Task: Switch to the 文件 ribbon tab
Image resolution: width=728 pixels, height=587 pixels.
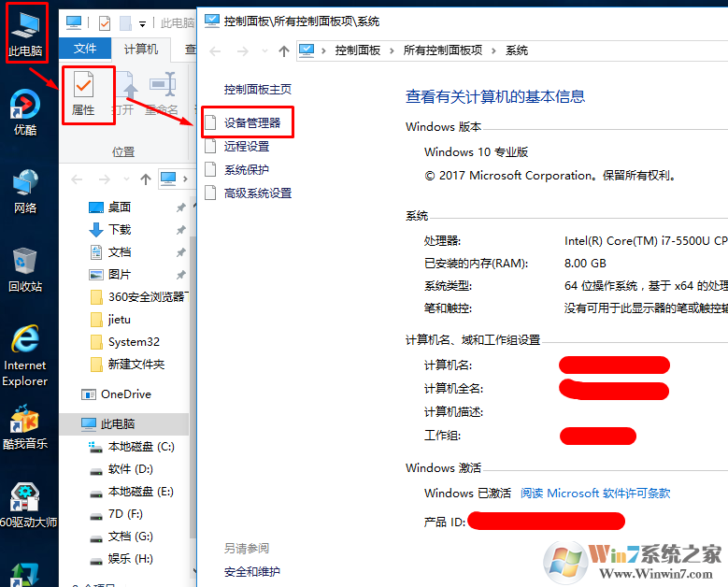Action: 85,49
